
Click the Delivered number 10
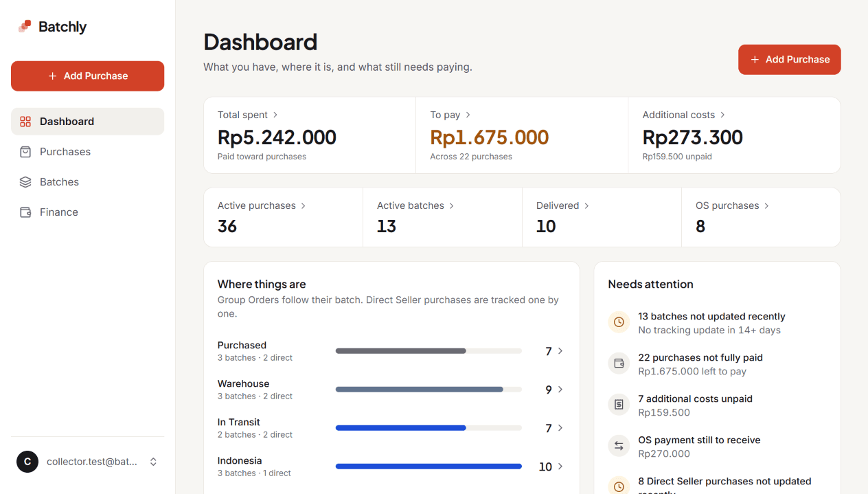click(546, 226)
